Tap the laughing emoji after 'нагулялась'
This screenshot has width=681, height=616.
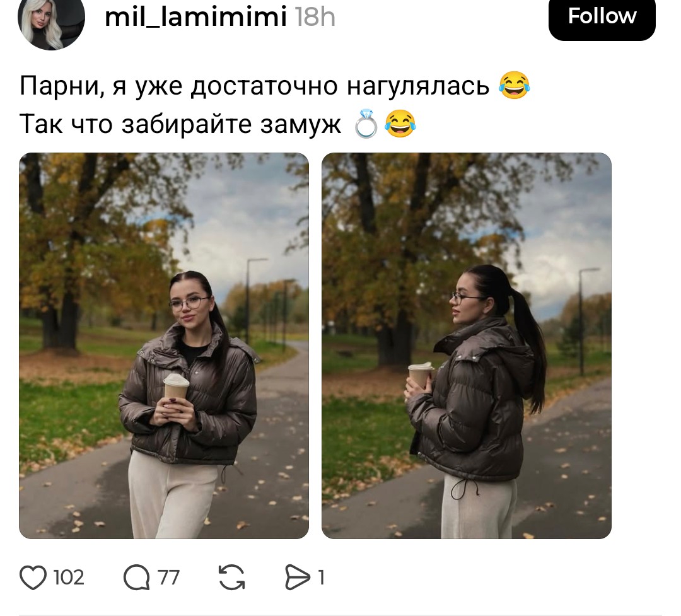pos(515,85)
